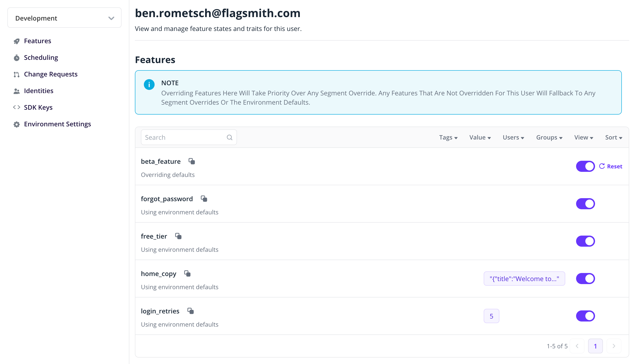Click copy icon beside forgot_password
Screen dimensions: 644x364
204,199
